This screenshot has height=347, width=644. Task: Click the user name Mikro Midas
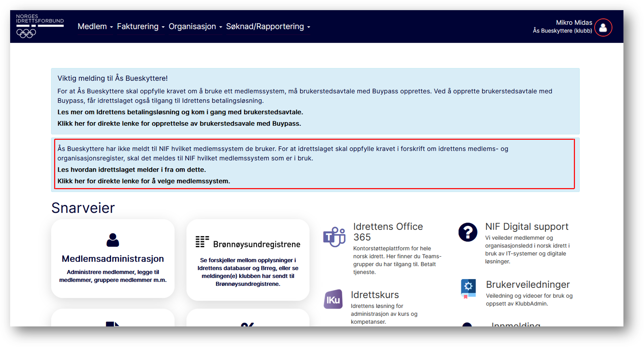click(574, 22)
